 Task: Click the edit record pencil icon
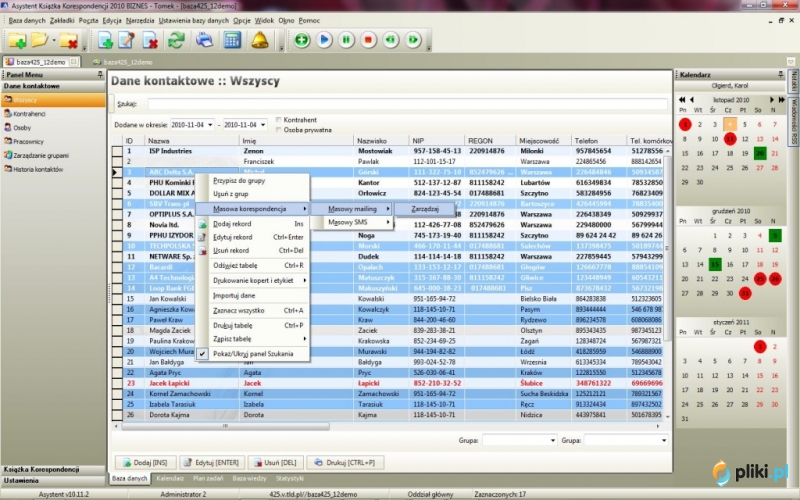(x=127, y=40)
